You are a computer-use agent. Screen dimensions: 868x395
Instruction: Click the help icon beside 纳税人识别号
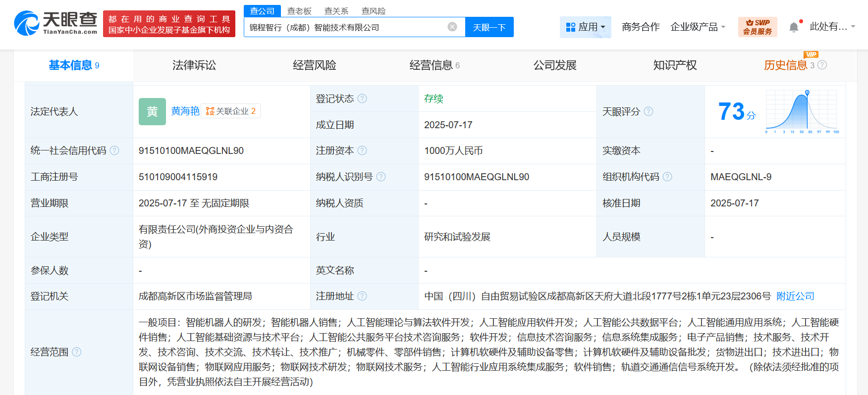(x=381, y=177)
